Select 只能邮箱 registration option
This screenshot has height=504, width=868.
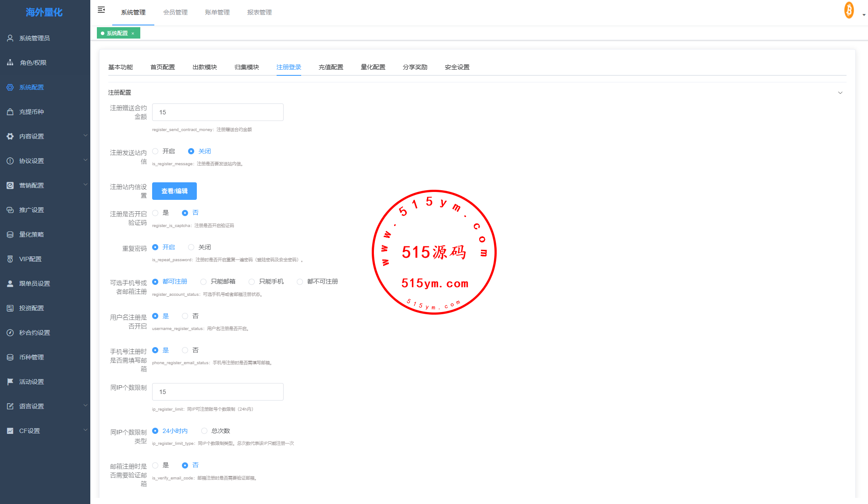[203, 282]
